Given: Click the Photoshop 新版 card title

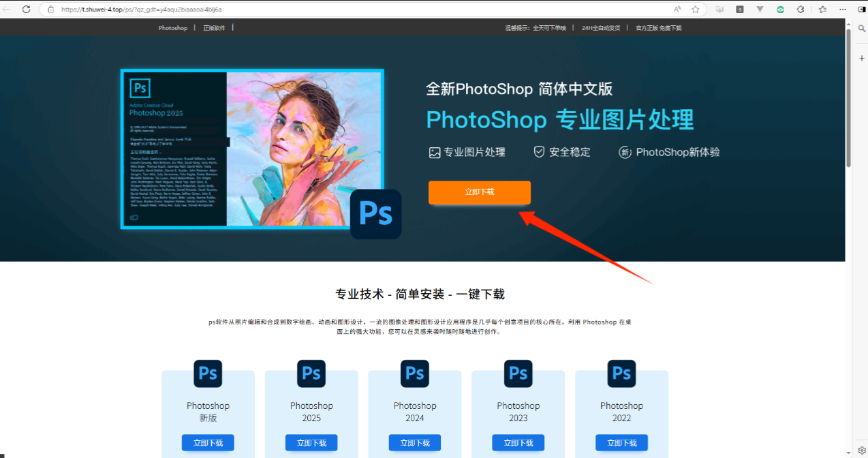Looking at the screenshot, I should pyautogui.click(x=208, y=412).
